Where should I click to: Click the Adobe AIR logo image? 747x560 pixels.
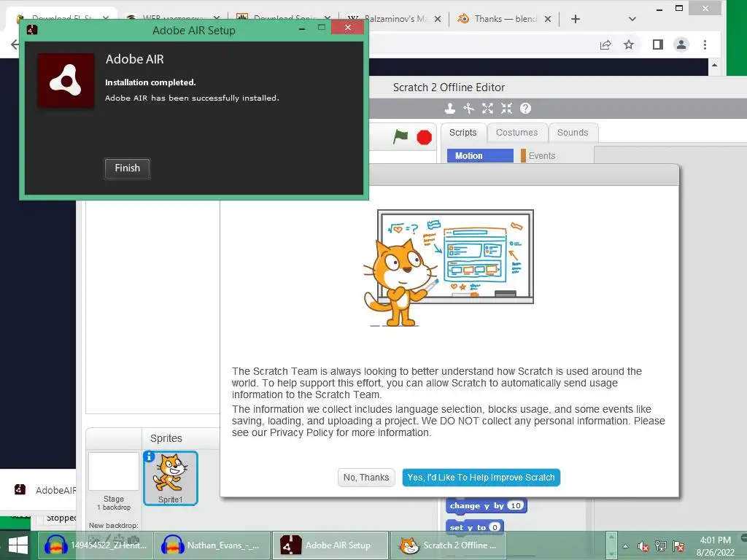tap(66, 80)
